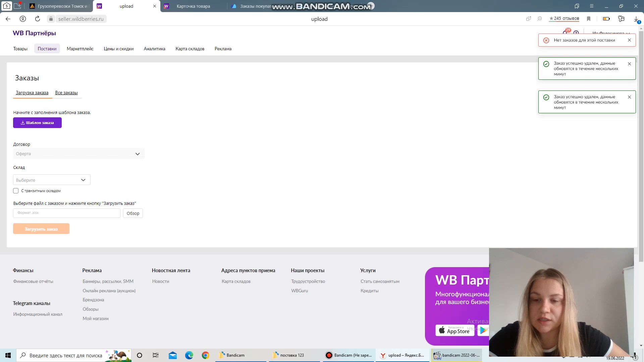644x362 pixels.
Task: Click the file format xlsx input field
Action: pyautogui.click(x=66, y=213)
